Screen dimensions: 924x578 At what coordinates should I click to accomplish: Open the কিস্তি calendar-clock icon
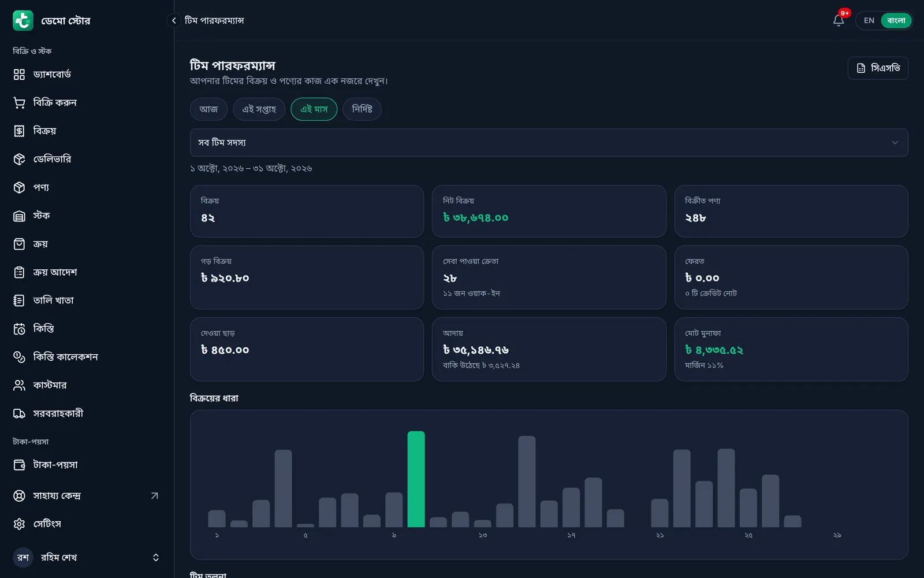(x=19, y=329)
